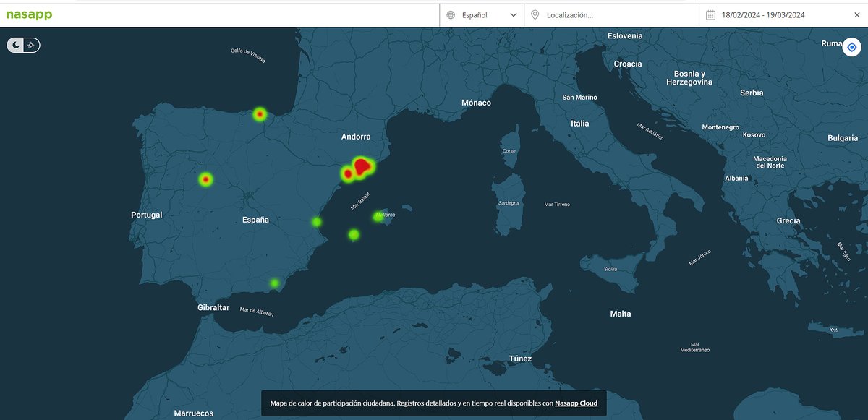The image size is (868, 420).
Task: Click the red heat spot above the Portugal label
Action: click(205, 179)
